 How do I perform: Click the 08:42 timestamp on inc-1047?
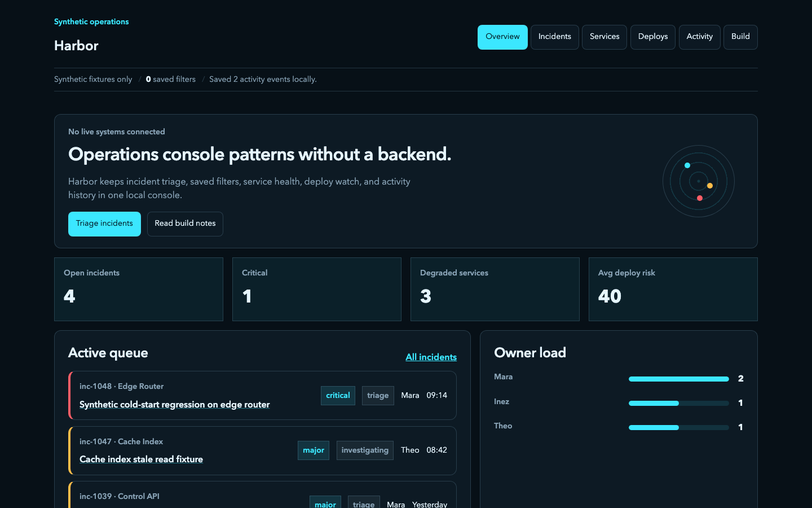click(437, 450)
